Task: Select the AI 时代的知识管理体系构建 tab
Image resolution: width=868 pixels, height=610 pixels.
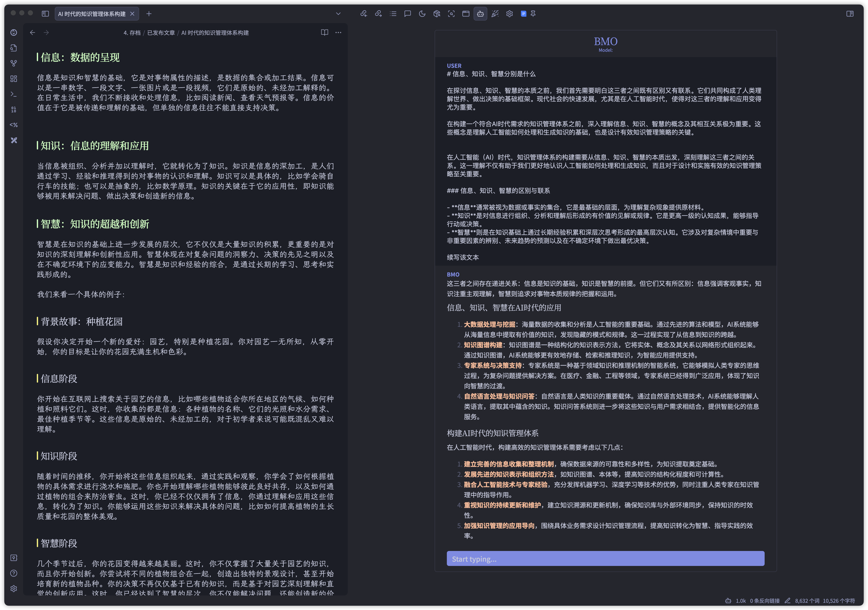Action: click(92, 14)
